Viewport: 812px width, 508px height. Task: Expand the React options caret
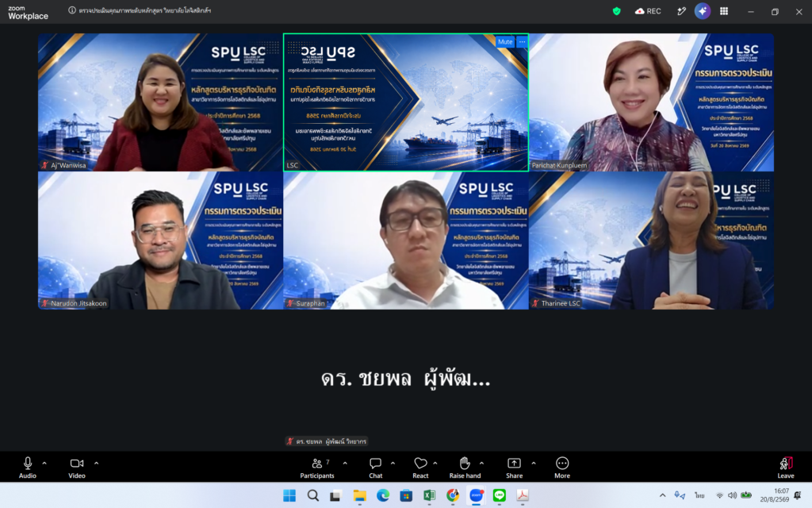(x=435, y=464)
